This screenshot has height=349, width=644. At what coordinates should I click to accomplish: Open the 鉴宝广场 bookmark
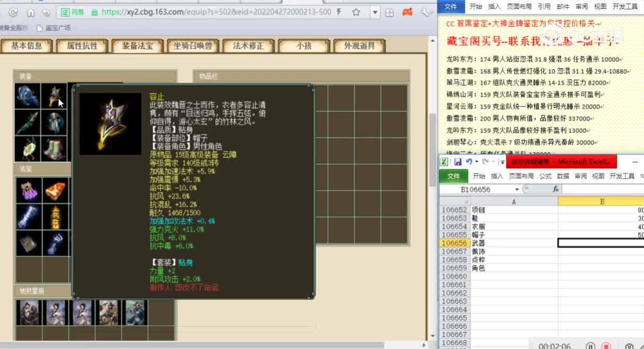pyautogui.click(x=53, y=28)
